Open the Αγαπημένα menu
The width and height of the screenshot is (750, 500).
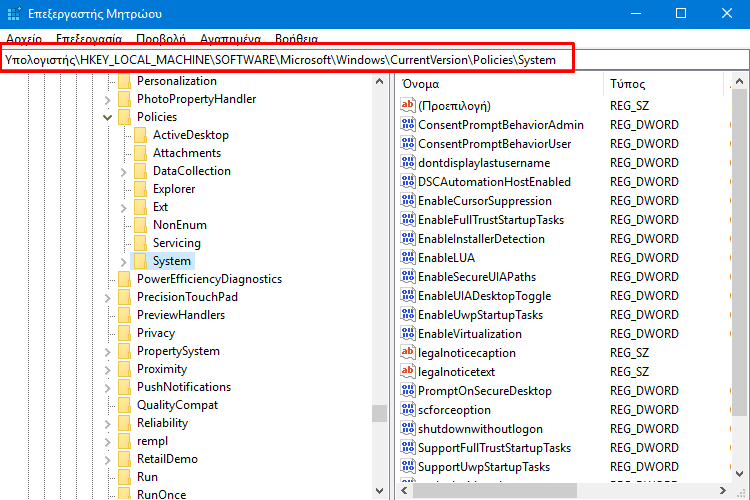tap(231, 39)
